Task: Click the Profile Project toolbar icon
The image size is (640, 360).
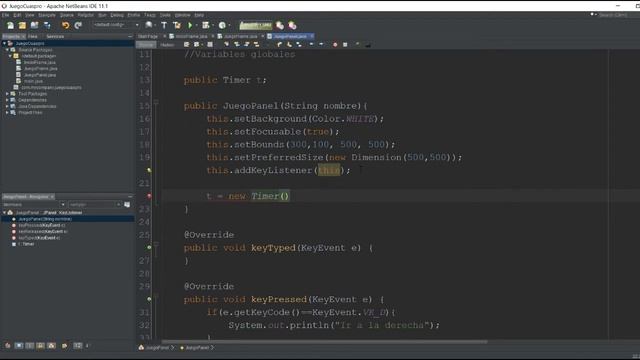Action: 222,25
